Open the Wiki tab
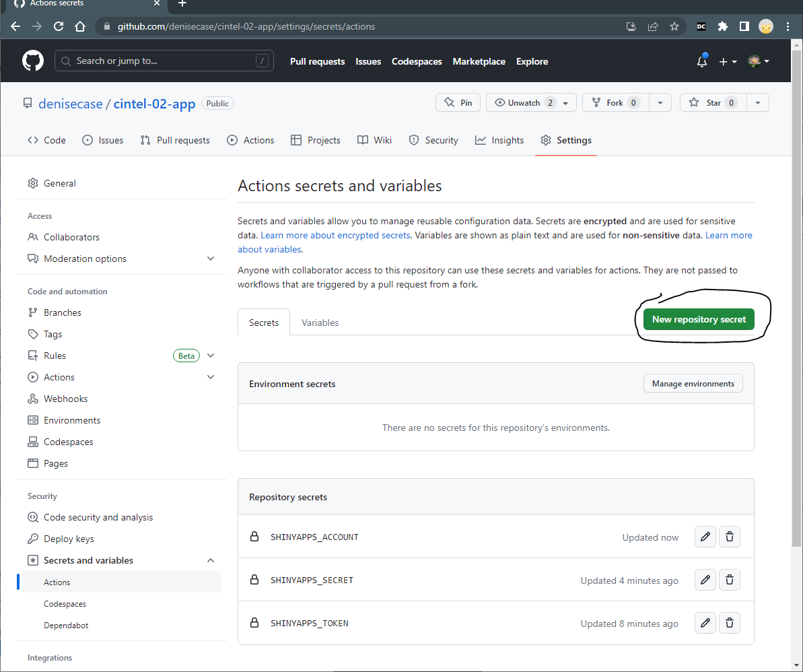The image size is (803, 672). (x=374, y=140)
